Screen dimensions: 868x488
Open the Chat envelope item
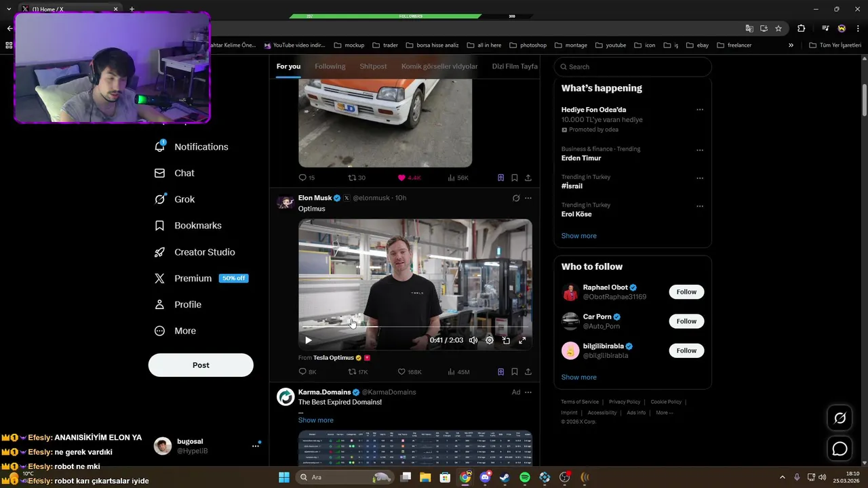[x=174, y=173]
